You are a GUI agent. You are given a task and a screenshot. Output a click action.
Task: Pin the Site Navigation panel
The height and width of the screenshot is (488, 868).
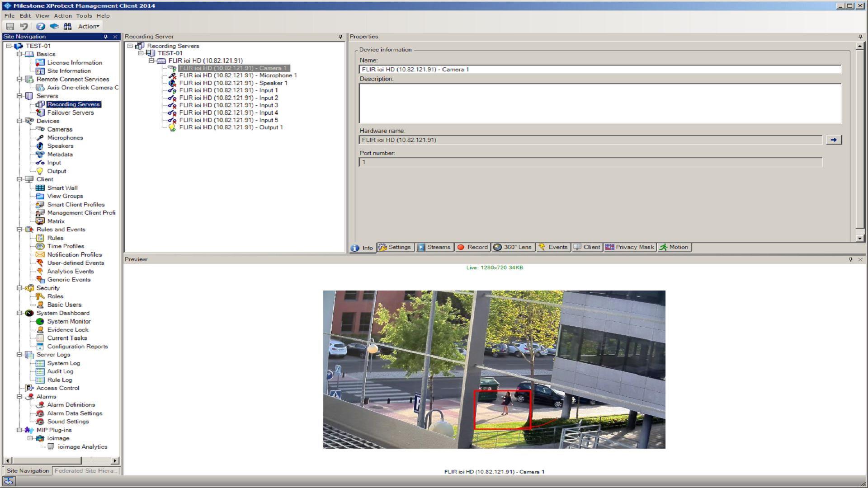pyautogui.click(x=106, y=37)
